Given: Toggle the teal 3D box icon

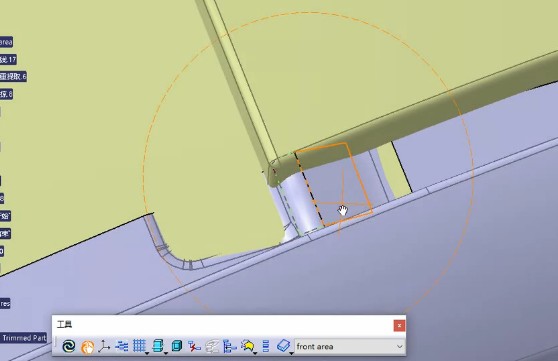Looking at the screenshot, I should tap(177, 346).
